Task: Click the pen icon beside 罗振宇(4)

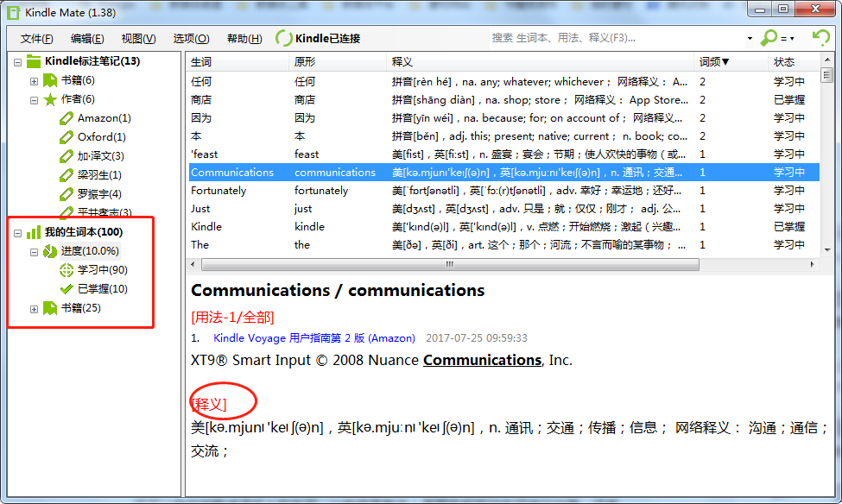Action: click(x=66, y=194)
